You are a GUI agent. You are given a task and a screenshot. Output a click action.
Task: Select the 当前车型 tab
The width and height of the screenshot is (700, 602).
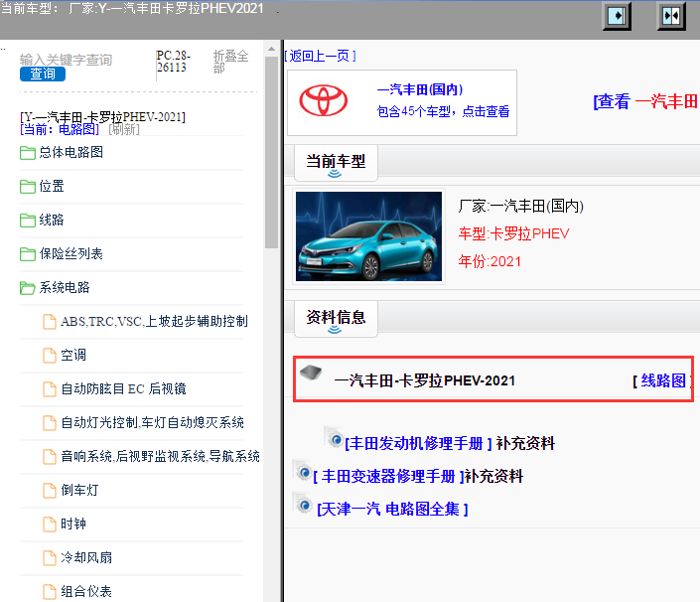coord(336,163)
